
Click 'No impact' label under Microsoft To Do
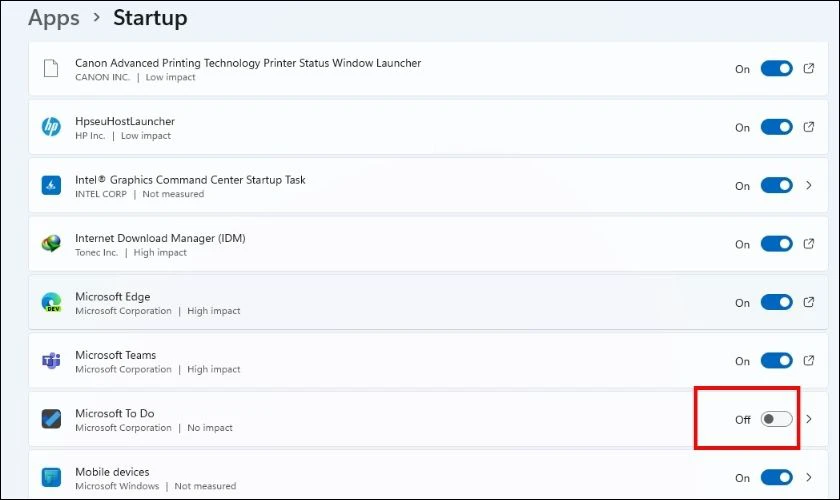[x=210, y=428]
